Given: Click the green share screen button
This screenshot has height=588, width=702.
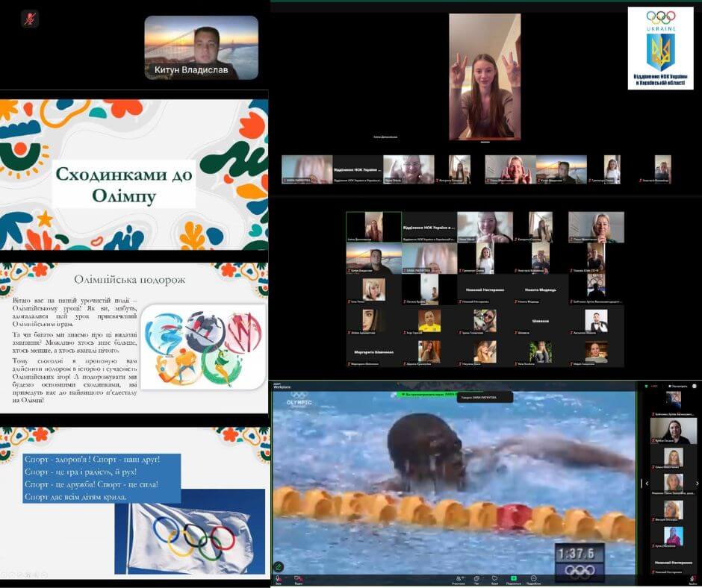Looking at the screenshot, I should click(514, 581).
